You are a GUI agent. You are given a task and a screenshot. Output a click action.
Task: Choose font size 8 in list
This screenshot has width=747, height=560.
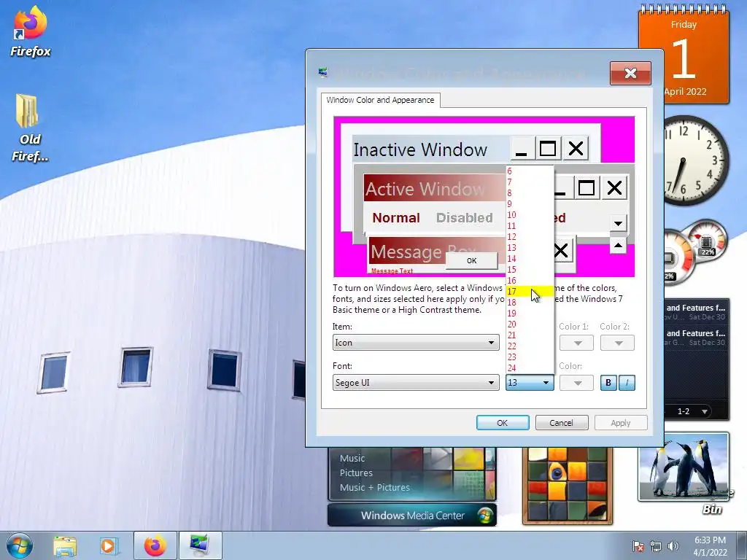[530, 192]
